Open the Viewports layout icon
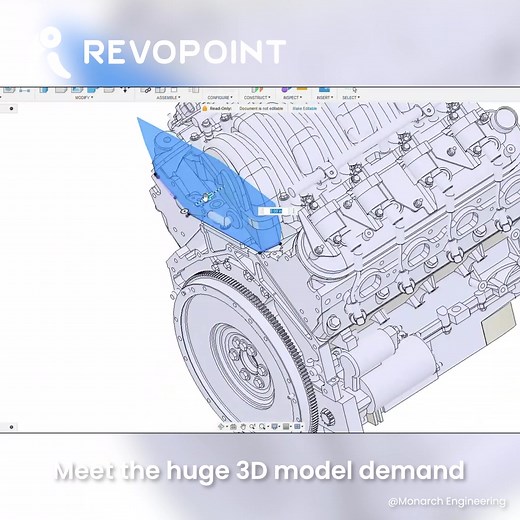 click(x=297, y=426)
